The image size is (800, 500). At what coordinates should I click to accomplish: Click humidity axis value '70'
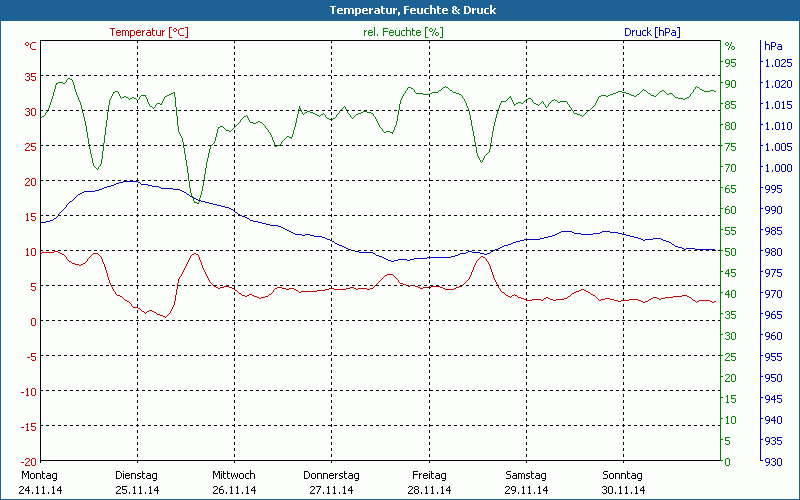point(731,168)
